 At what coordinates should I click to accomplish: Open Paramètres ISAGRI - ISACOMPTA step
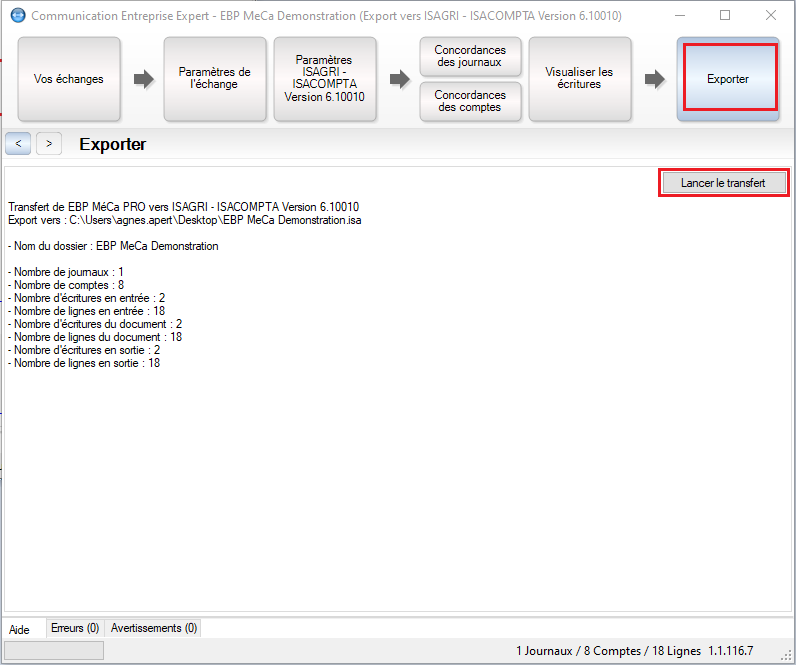(325, 79)
